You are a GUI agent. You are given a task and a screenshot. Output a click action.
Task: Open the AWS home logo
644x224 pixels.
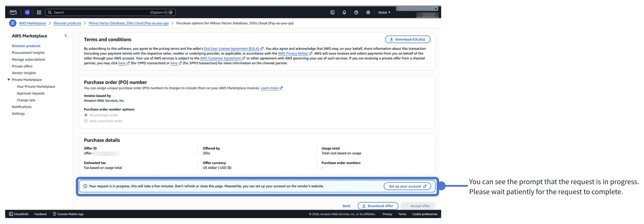click(13, 12)
